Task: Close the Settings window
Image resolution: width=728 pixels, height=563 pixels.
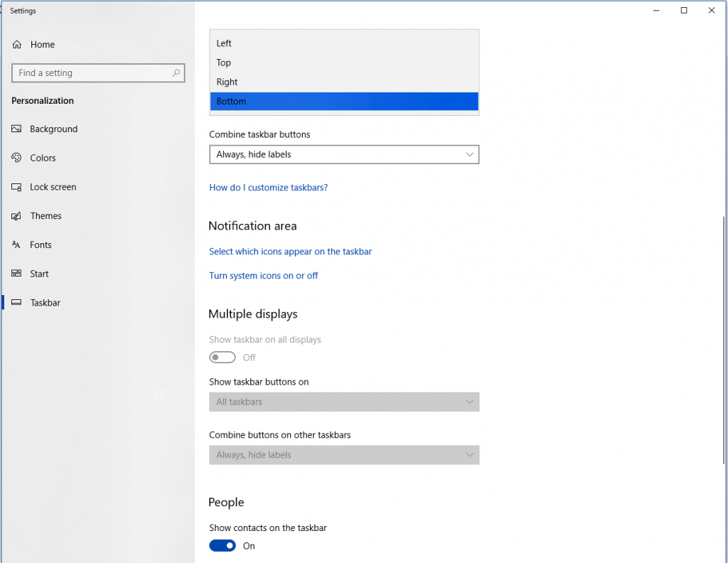Action: click(712, 10)
